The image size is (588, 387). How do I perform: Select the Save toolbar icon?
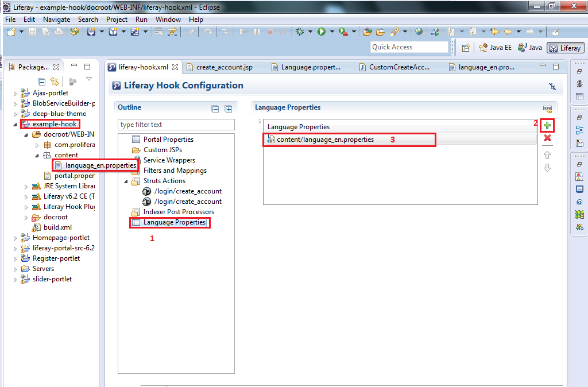32,32
